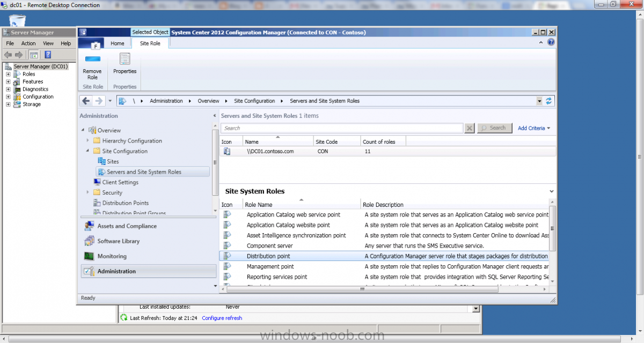Click Server Manager help toolbar icon
The width and height of the screenshot is (644, 343).
point(48,55)
